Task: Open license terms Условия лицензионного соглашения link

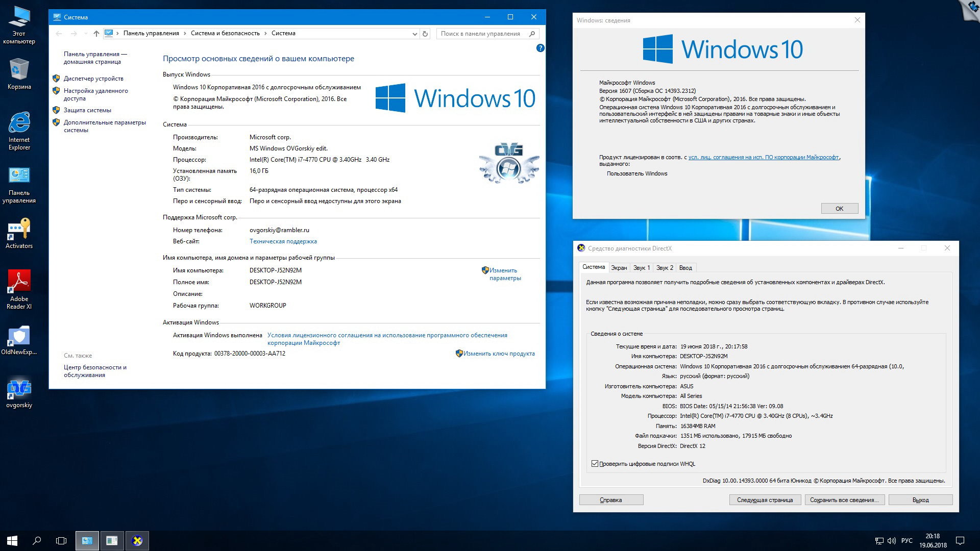Action: point(387,339)
